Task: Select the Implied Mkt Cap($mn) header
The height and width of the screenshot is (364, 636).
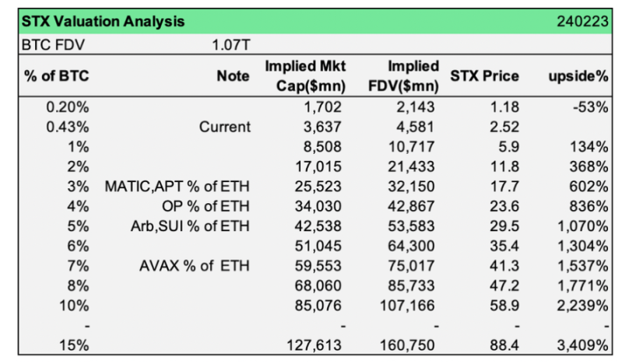Action: 304,75
